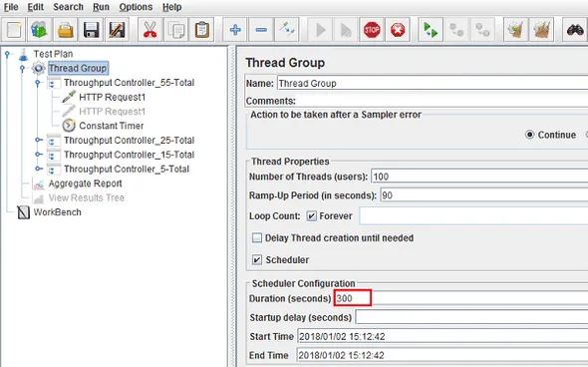The image size is (588, 367).
Task: Open Templates toolbar icon
Action: coord(39,30)
